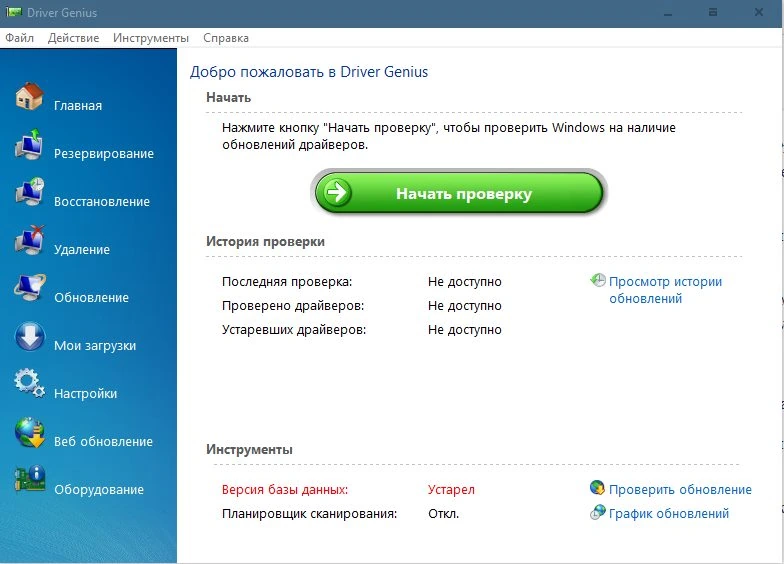This screenshot has width=784, height=564.
Task: Select Удаление sidebar label
Action: [x=82, y=250]
